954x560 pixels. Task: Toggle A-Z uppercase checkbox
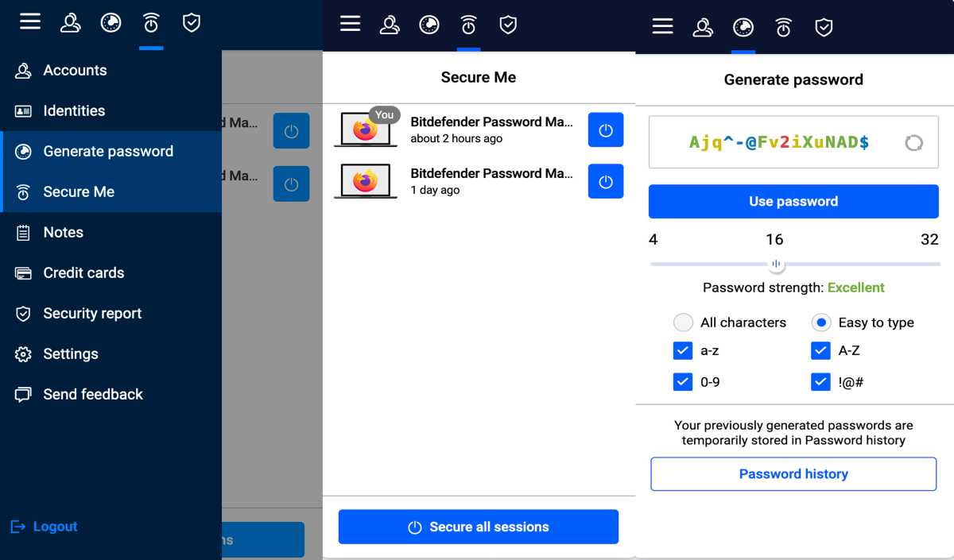(821, 350)
